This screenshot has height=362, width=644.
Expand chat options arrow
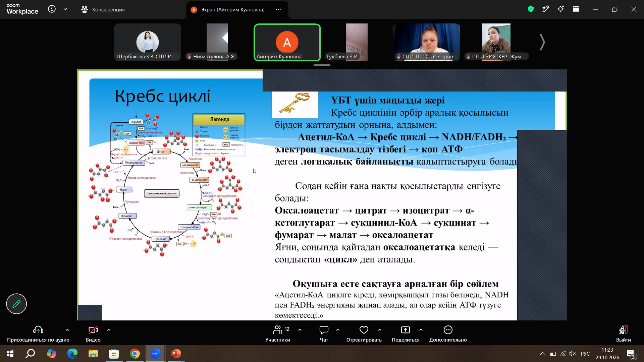[x=338, y=330]
